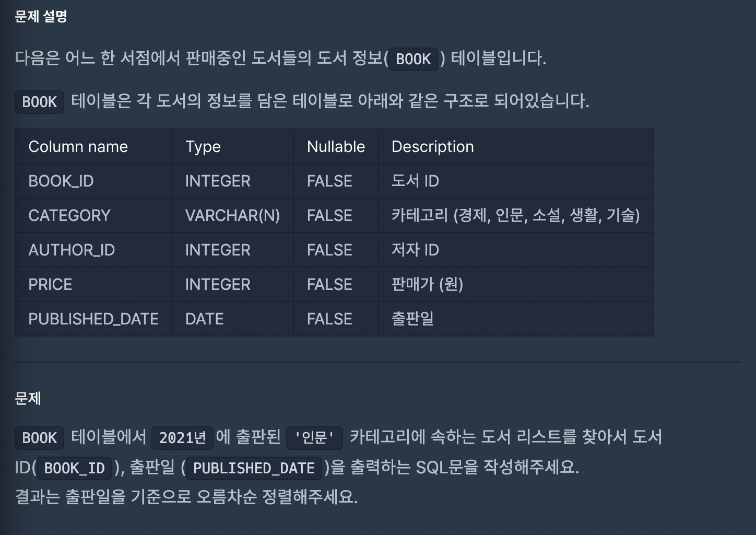Click the BOOK code tag in first sentence
Screen dimensions: 756x535
click(x=414, y=59)
